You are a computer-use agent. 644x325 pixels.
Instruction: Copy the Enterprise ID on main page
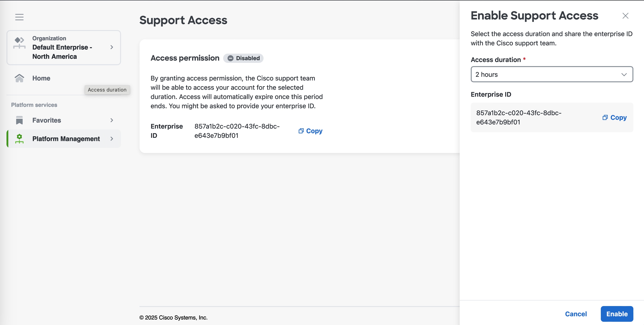click(x=310, y=131)
